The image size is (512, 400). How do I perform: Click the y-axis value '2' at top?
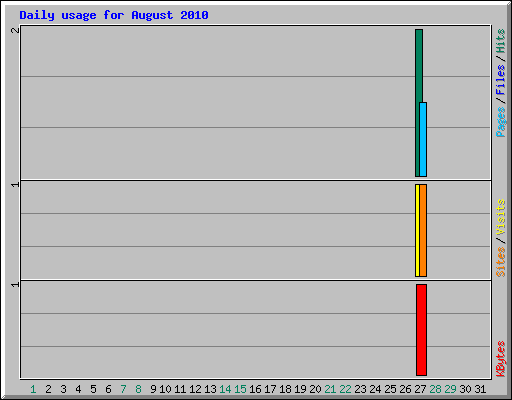[15, 30]
